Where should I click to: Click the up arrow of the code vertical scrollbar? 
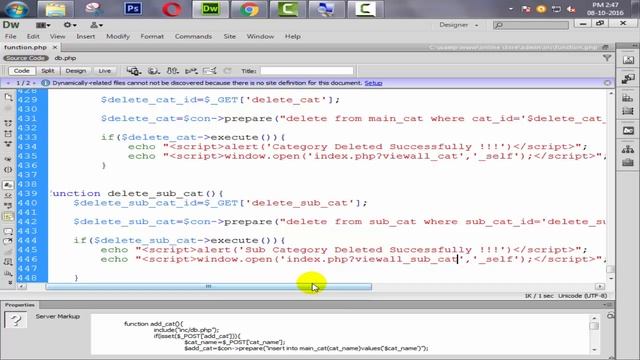coord(611,93)
